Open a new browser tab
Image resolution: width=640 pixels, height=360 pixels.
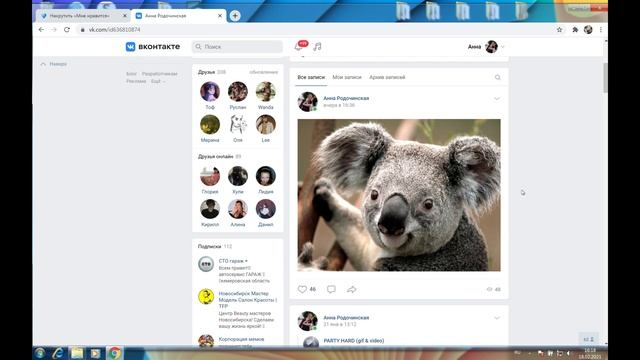click(x=235, y=16)
